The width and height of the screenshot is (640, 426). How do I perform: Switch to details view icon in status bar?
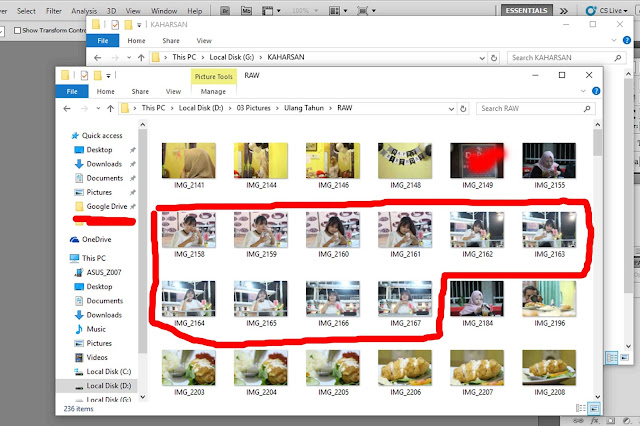point(580,408)
